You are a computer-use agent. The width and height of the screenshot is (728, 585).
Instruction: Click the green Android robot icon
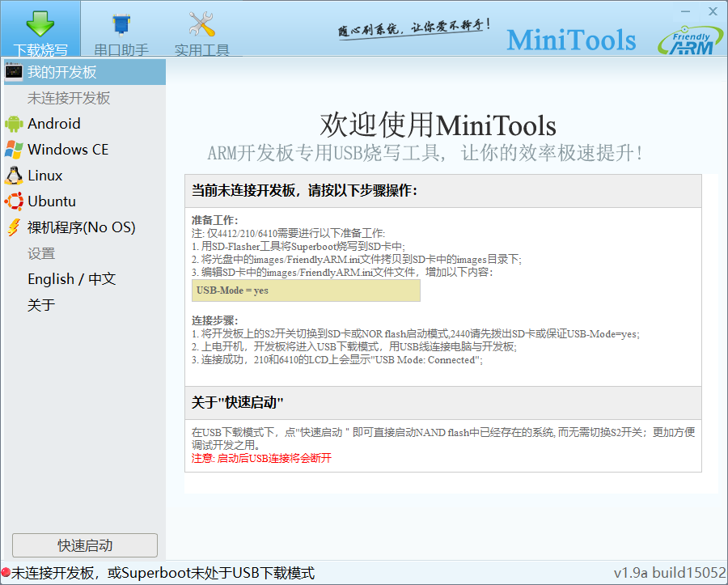click(x=14, y=124)
